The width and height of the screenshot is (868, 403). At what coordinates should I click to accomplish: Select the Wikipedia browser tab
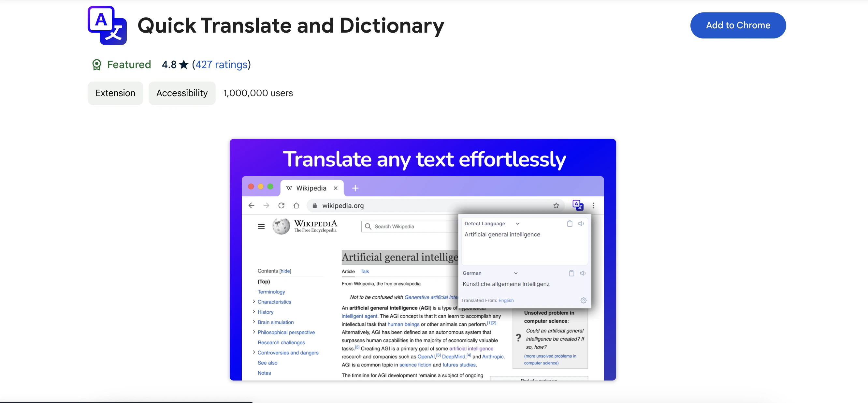(x=311, y=188)
